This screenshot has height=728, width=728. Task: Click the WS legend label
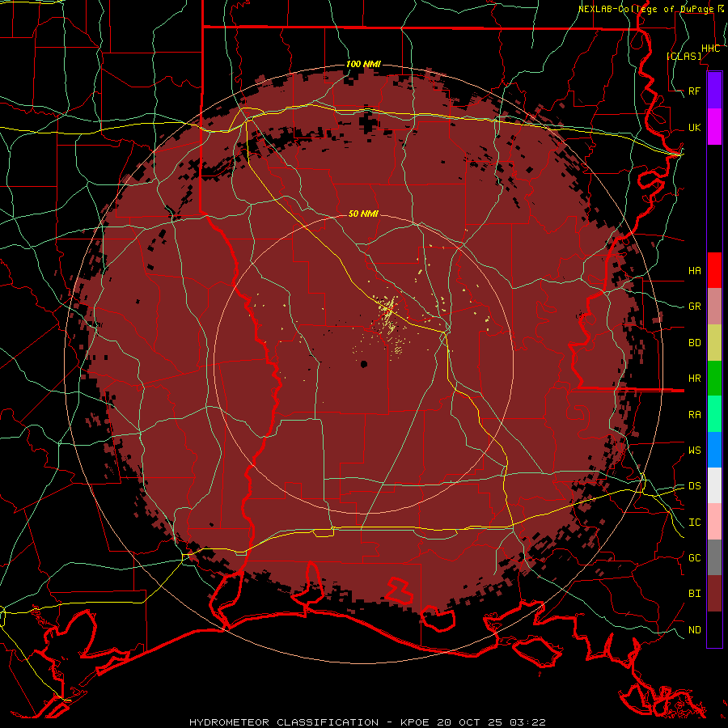(x=694, y=450)
